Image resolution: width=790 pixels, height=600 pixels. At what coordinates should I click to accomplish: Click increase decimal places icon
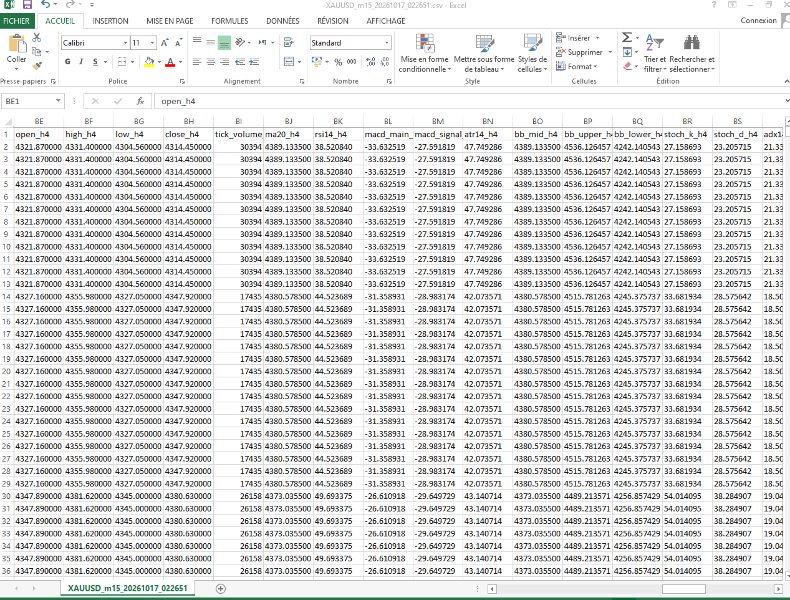(x=370, y=62)
